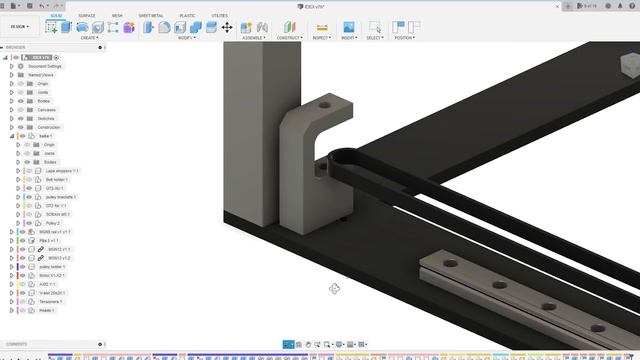Toggle visibility of pulley brackets component
The height and width of the screenshot is (360, 640).
click(29, 197)
